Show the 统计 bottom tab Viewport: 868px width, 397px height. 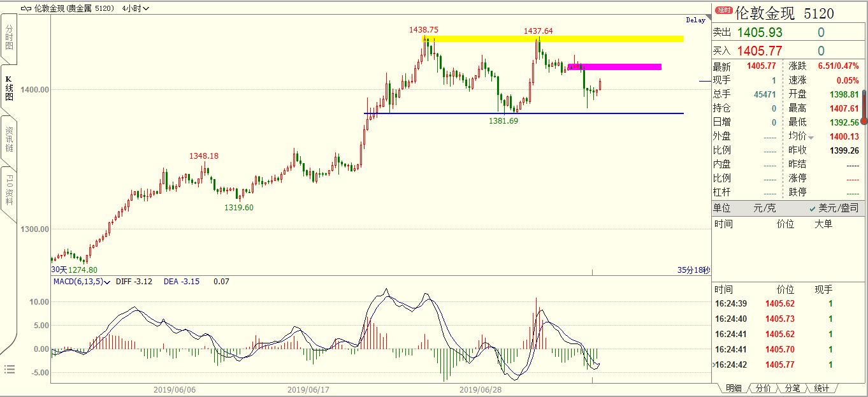[821, 388]
